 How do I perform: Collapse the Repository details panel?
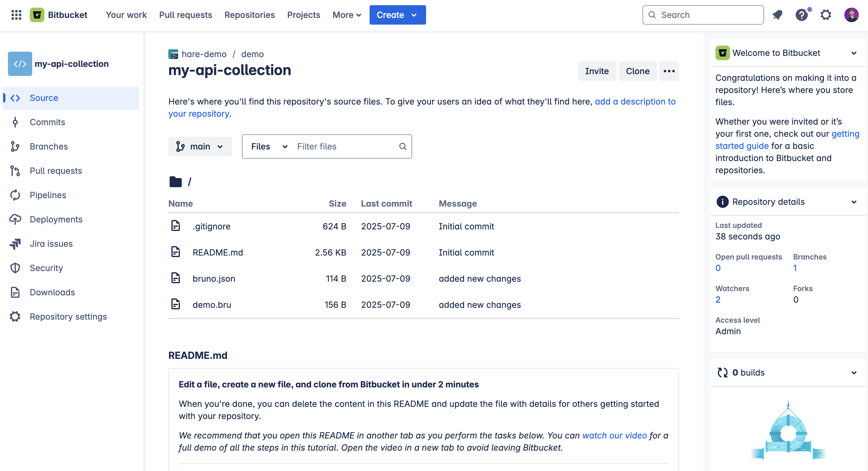click(853, 202)
